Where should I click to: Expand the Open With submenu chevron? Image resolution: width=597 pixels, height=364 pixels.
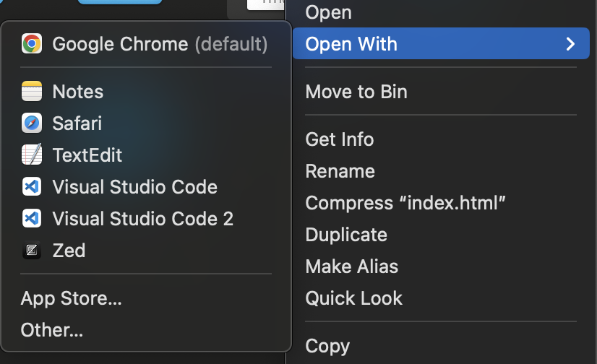click(570, 44)
